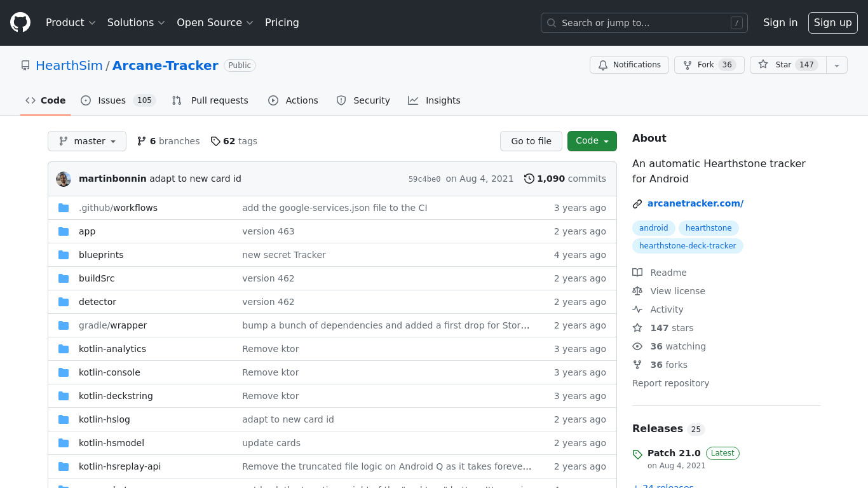Click the eye icon beside 36 watching
Image resolution: width=868 pixels, height=488 pixels.
click(637, 346)
